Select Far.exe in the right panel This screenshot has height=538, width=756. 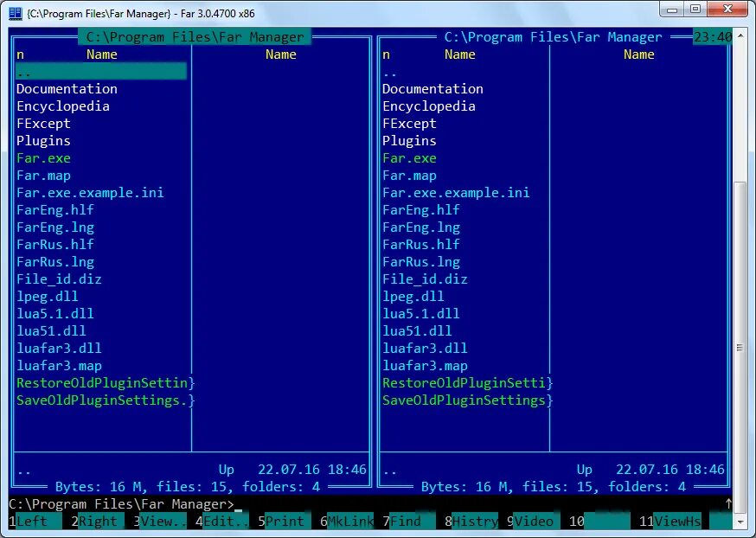(x=409, y=158)
